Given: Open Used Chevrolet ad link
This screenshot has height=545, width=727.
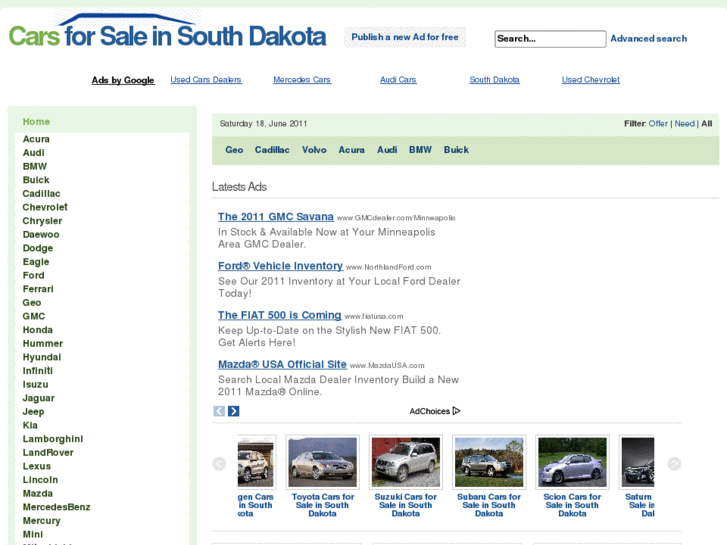Looking at the screenshot, I should pyautogui.click(x=591, y=80).
